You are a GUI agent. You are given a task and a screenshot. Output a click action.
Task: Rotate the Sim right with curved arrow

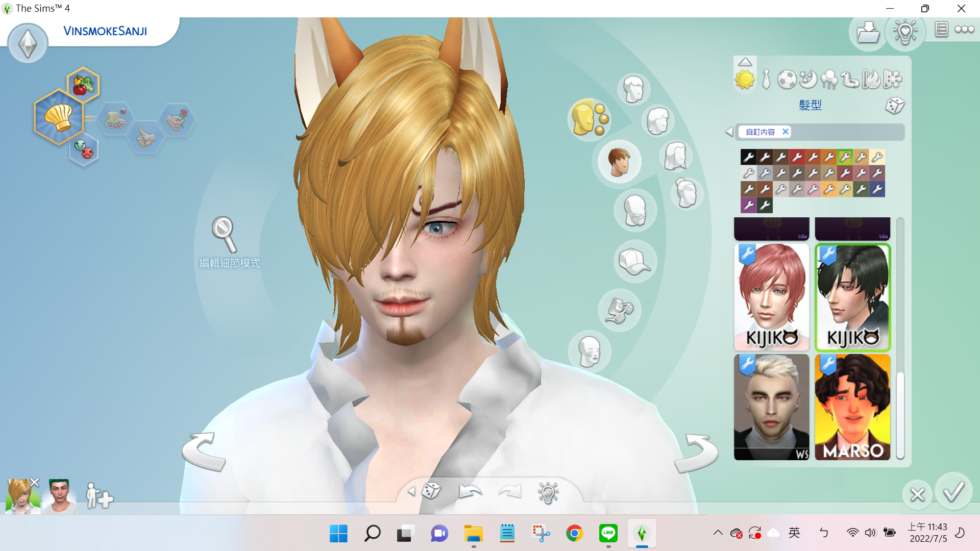(696, 453)
